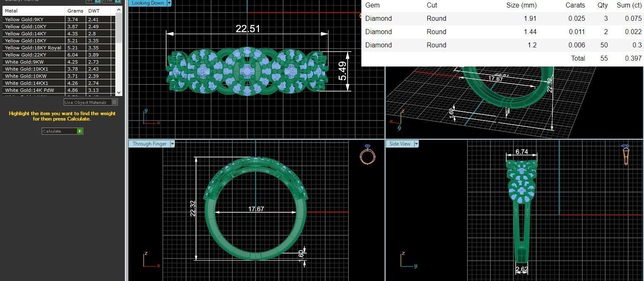Click the metal list scroll-up arrow
This screenshot has height=281, width=644.
(x=119, y=9)
